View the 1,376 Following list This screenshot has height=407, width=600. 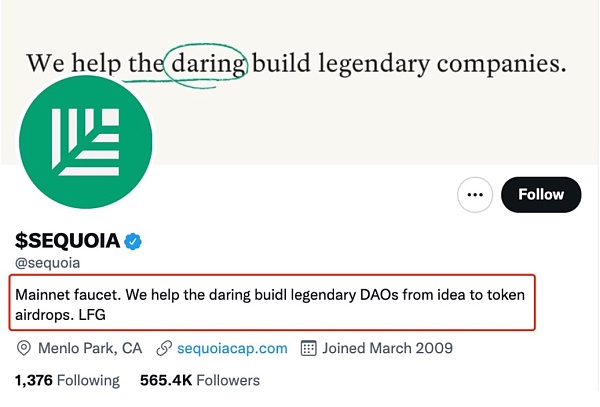[67, 380]
